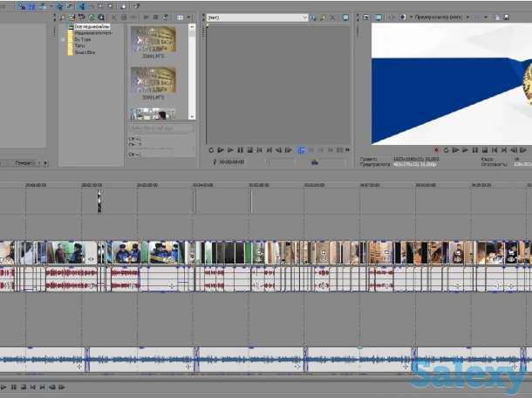Open Project Video Properties in Preview

coord(365,17)
